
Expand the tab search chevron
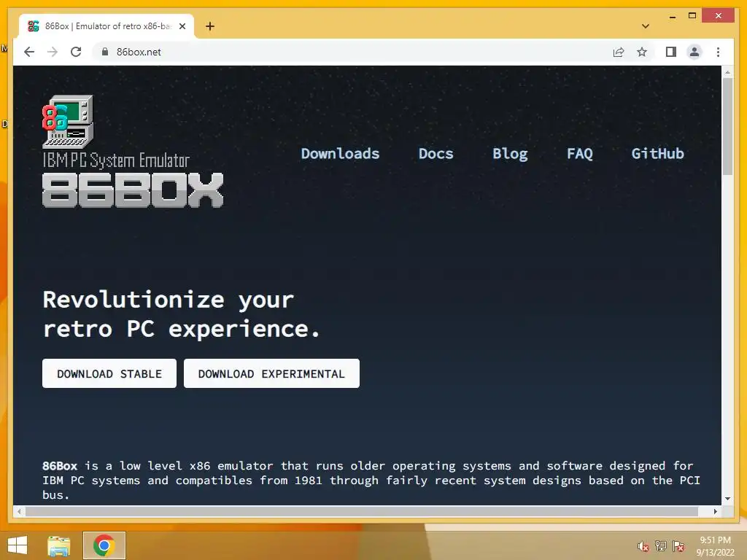click(646, 26)
